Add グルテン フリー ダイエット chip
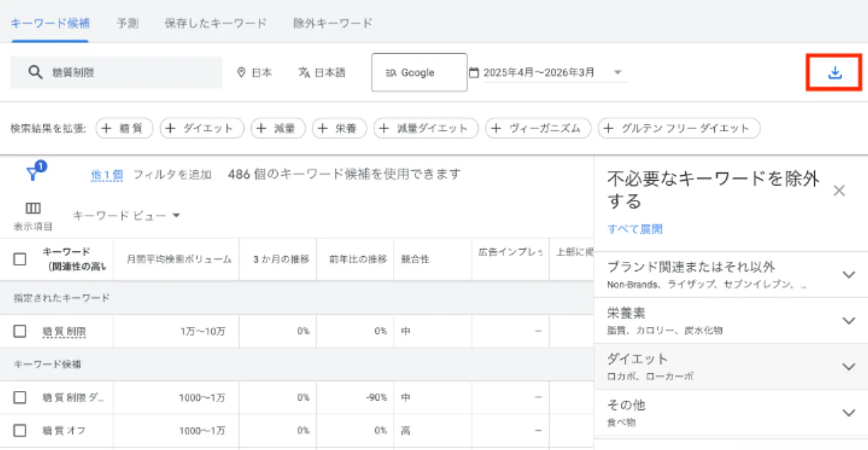The height and width of the screenshot is (450, 868). point(679,128)
